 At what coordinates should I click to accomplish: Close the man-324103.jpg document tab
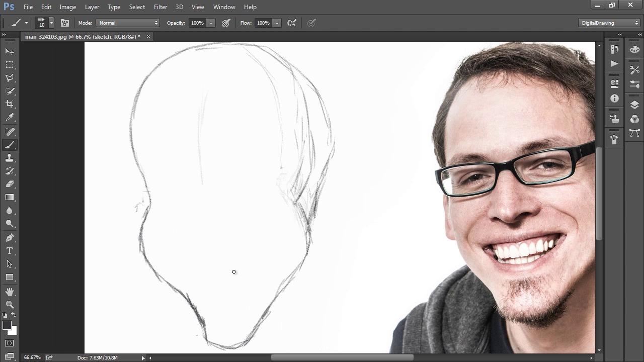point(148,37)
